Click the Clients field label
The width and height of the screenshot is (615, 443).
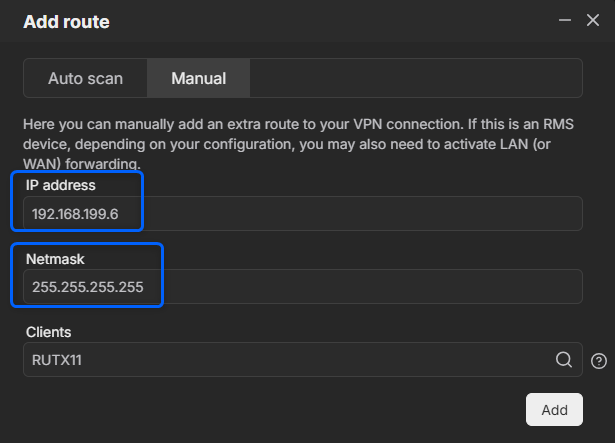pyautogui.click(x=48, y=332)
